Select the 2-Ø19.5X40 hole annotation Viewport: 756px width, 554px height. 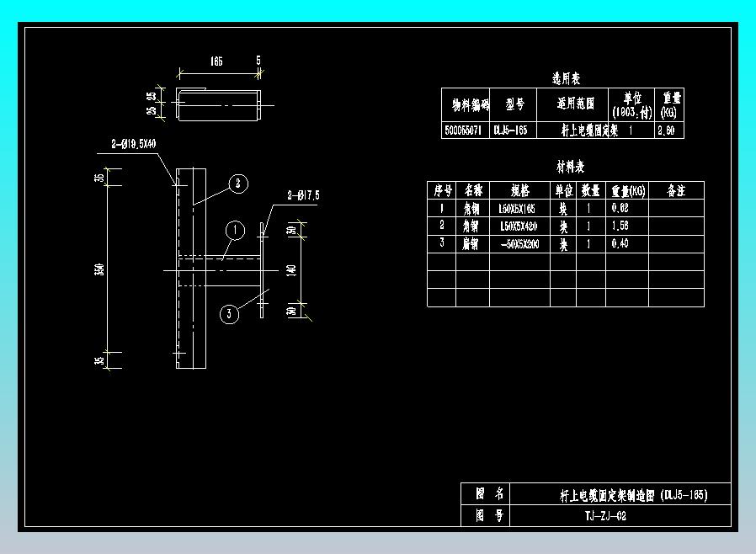coord(134,144)
